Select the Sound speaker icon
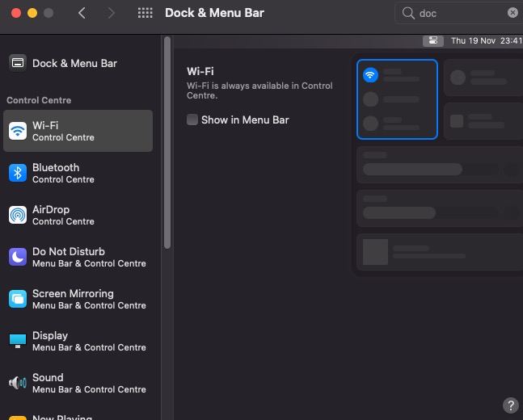Viewport: 523px width, 420px height. [18, 383]
